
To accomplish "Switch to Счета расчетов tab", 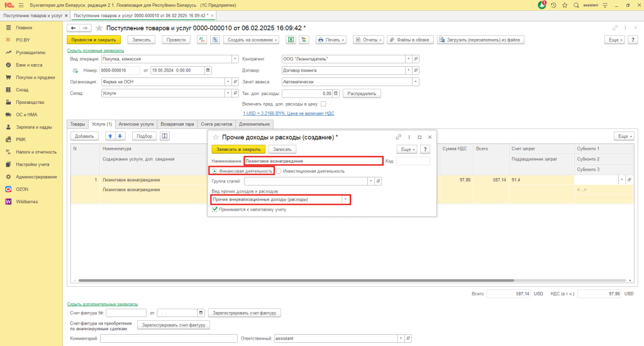I will [x=216, y=124].
